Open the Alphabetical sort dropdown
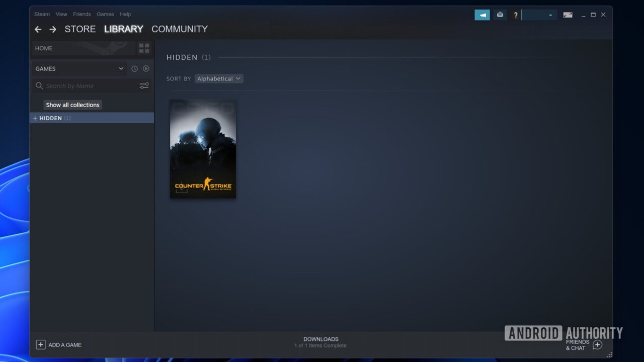The width and height of the screenshot is (644, 362). [x=219, y=79]
